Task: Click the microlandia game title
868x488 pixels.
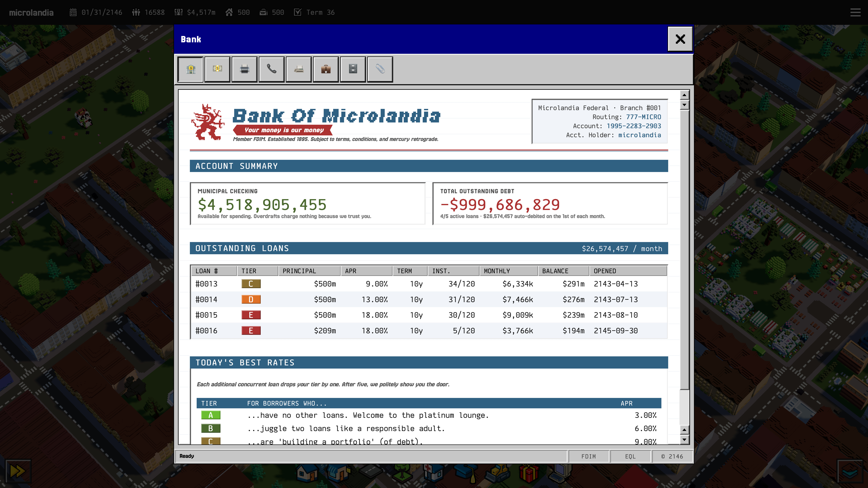Action: coord(31,13)
